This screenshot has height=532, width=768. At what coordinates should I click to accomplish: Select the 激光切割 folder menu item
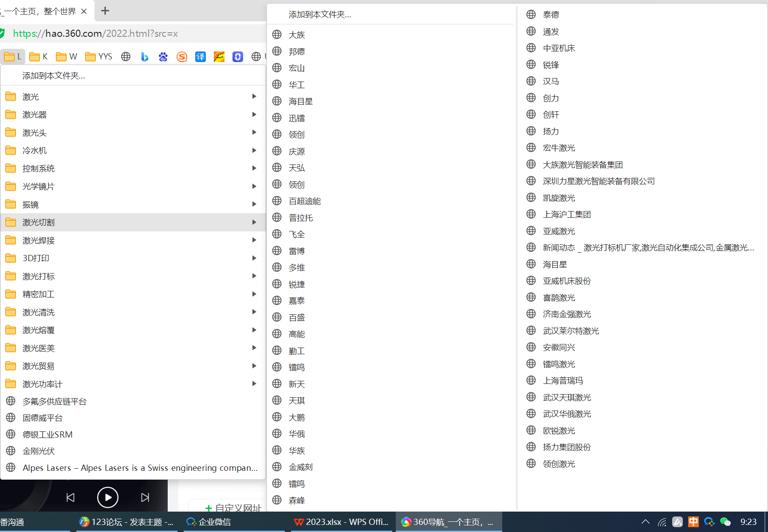pyautogui.click(x=133, y=222)
